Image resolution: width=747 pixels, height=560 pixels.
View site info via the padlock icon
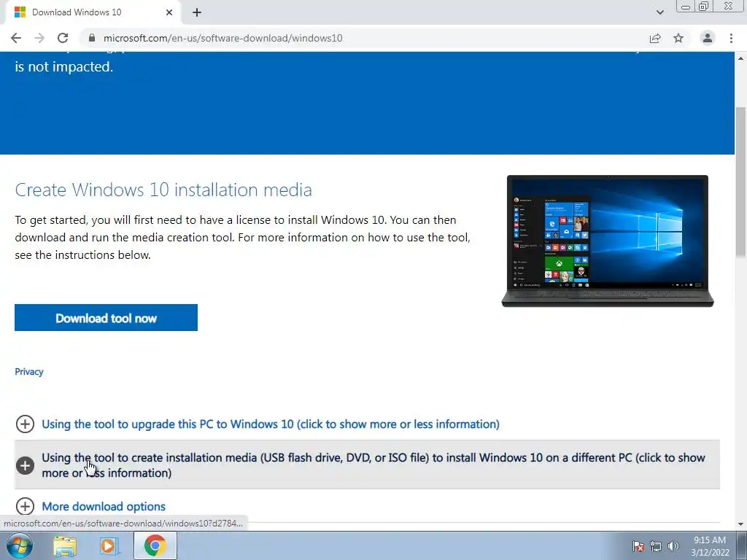tap(92, 38)
